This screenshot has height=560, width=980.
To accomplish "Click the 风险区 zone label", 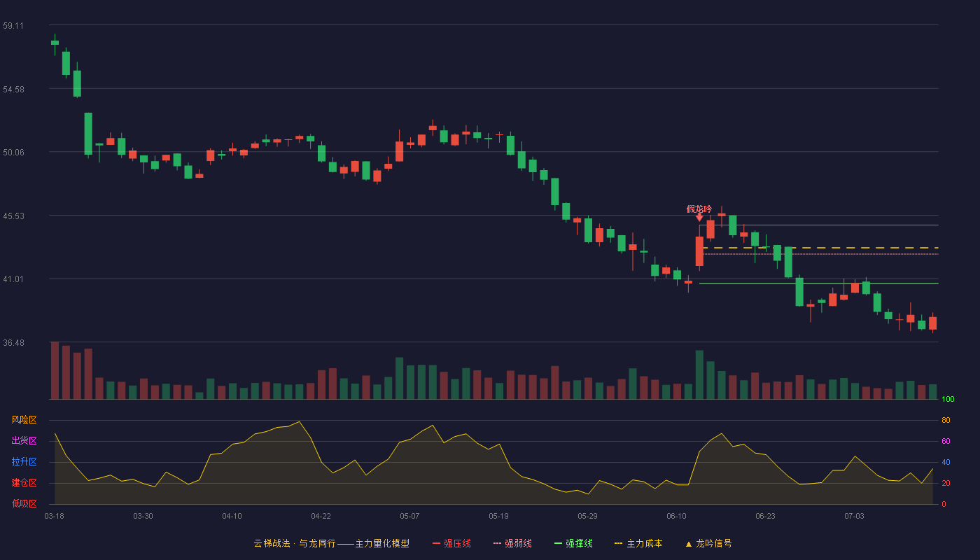I will click(24, 420).
